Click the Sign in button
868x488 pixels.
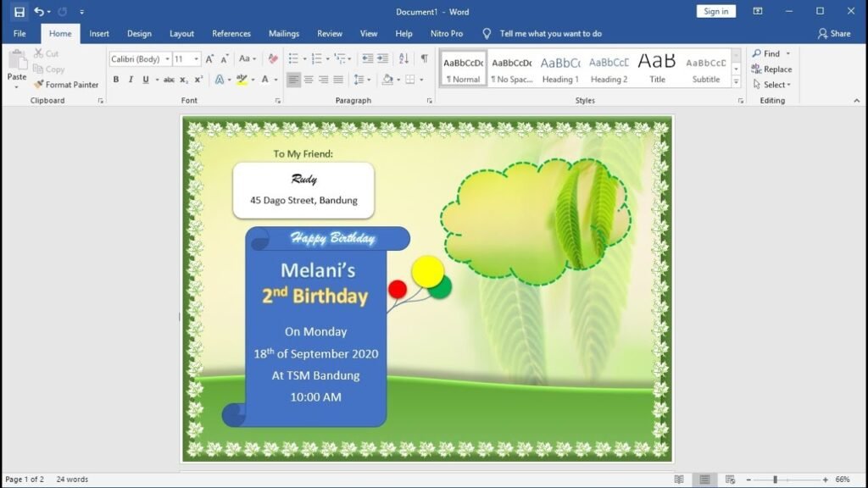[x=715, y=12]
